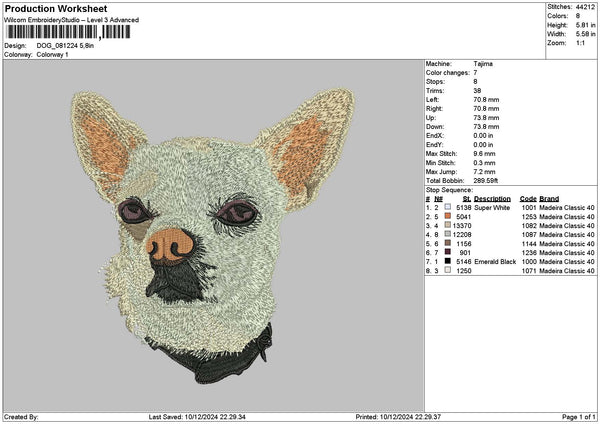Select Max Stitch value '9.6 mm'
The height and width of the screenshot is (424, 600).
coord(484,154)
